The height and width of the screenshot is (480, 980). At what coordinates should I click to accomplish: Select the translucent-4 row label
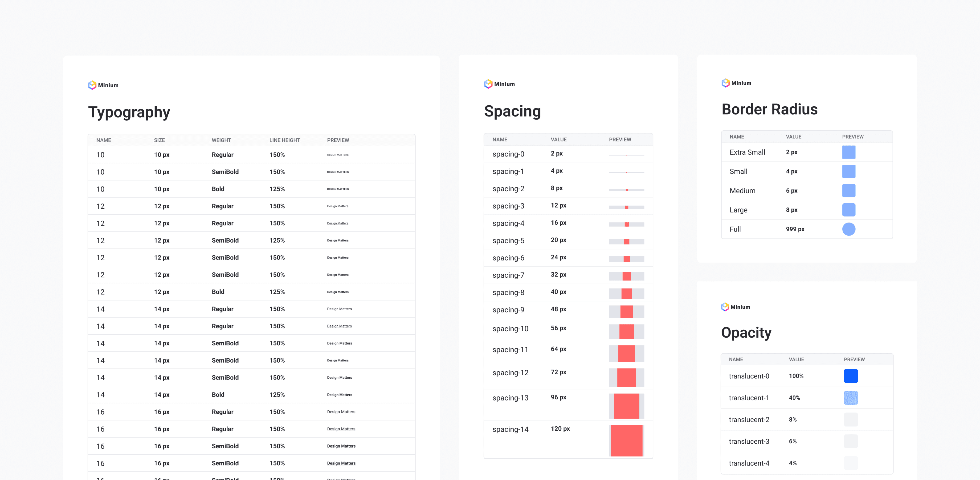click(749, 463)
